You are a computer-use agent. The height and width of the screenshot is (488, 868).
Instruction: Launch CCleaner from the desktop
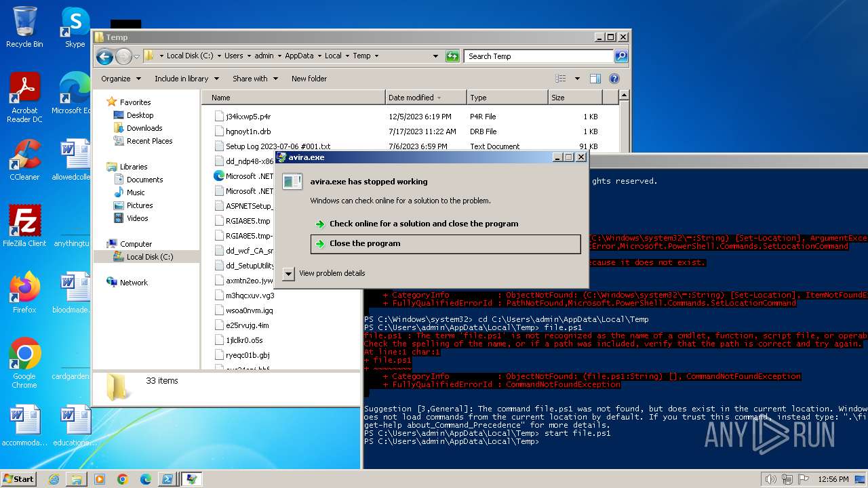pyautogui.click(x=24, y=160)
